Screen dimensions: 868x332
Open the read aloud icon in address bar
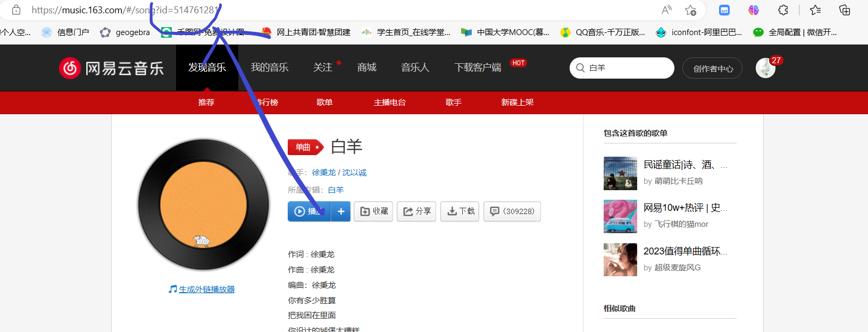[666, 10]
